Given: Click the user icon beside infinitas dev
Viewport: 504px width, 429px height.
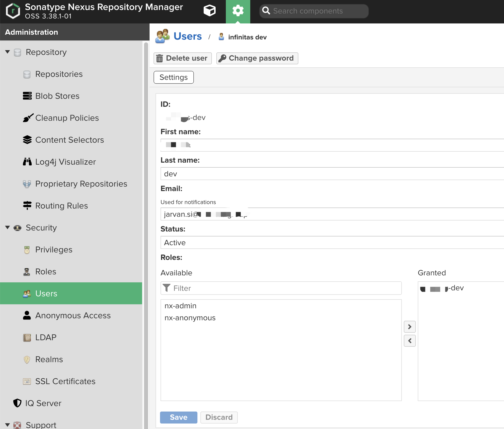Looking at the screenshot, I should (221, 37).
